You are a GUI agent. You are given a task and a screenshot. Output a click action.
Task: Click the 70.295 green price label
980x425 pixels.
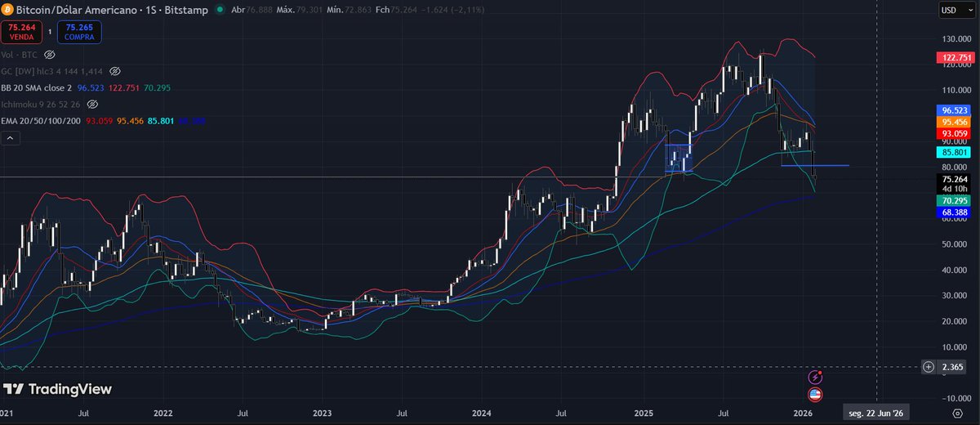(954, 199)
